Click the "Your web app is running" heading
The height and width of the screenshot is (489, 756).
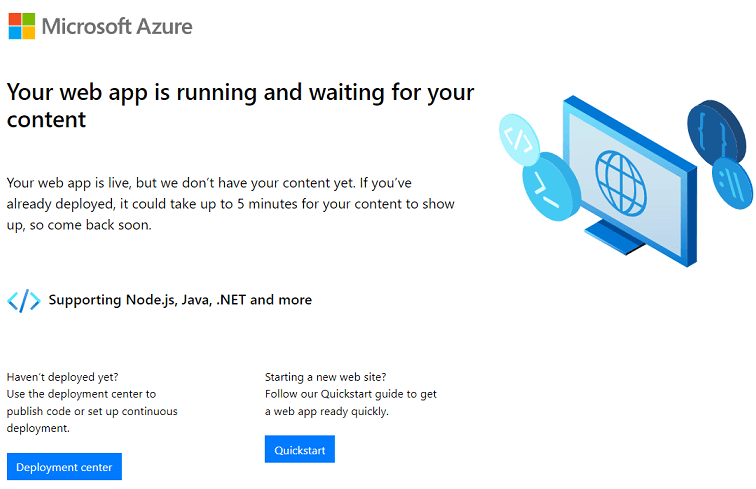coord(240,105)
